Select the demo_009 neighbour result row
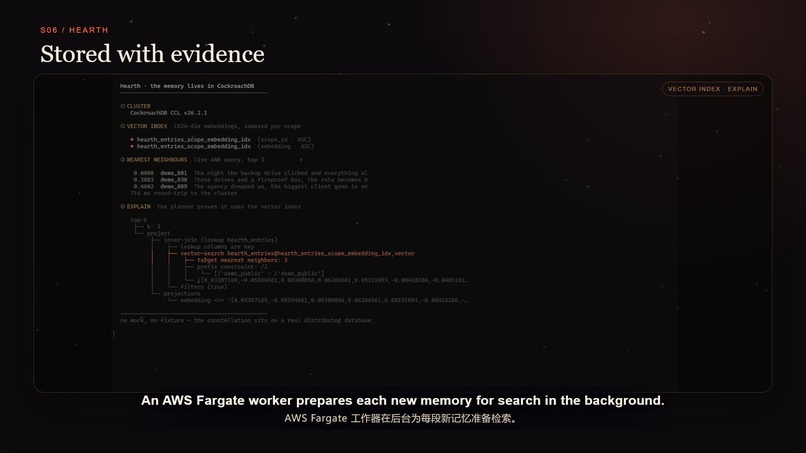Image resolution: width=806 pixels, height=453 pixels. coord(250,187)
